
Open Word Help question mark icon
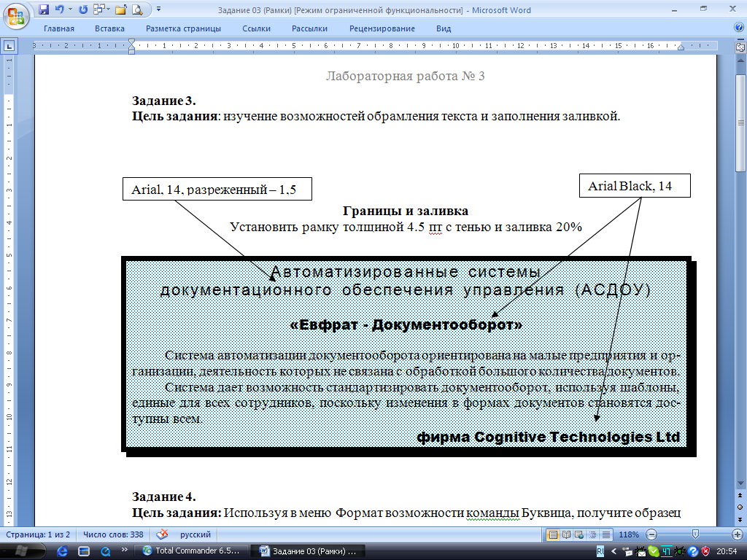tap(739, 28)
